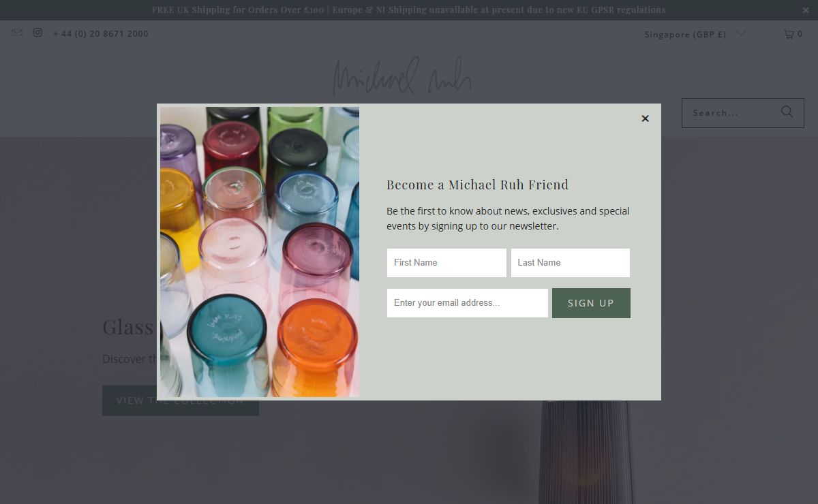The width and height of the screenshot is (818, 504).
Task: Click the magnifying glass search icon
Action: pos(787,112)
